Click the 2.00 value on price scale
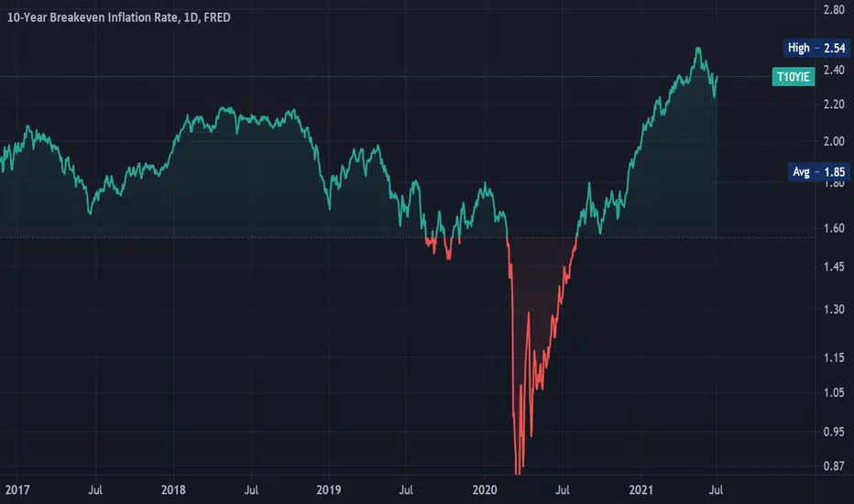This screenshot has width=854, height=504. [834, 141]
